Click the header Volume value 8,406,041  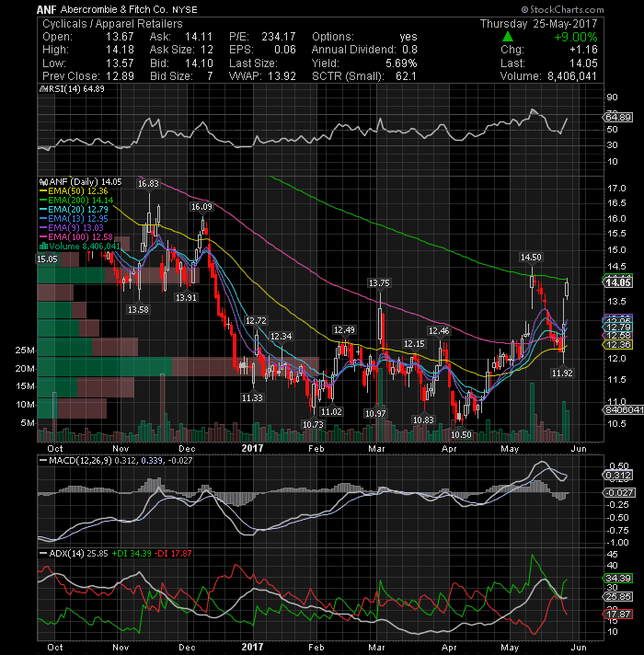571,76
